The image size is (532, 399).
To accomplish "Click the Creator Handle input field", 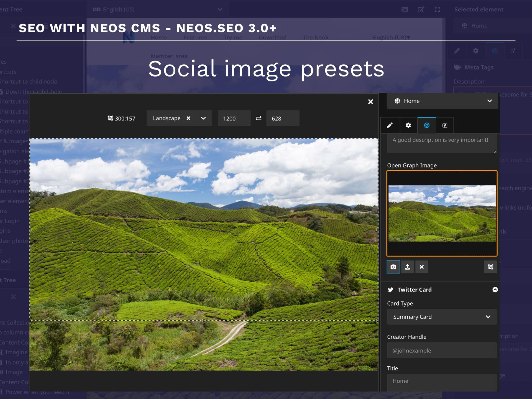I will (x=442, y=350).
